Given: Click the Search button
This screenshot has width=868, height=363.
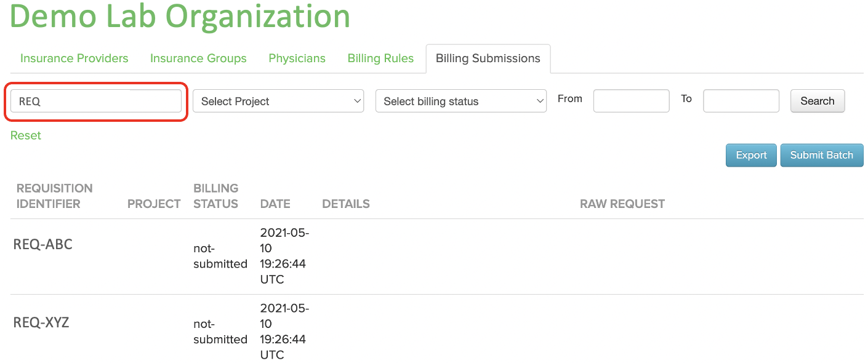Looking at the screenshot, I should tap(818, 101).
